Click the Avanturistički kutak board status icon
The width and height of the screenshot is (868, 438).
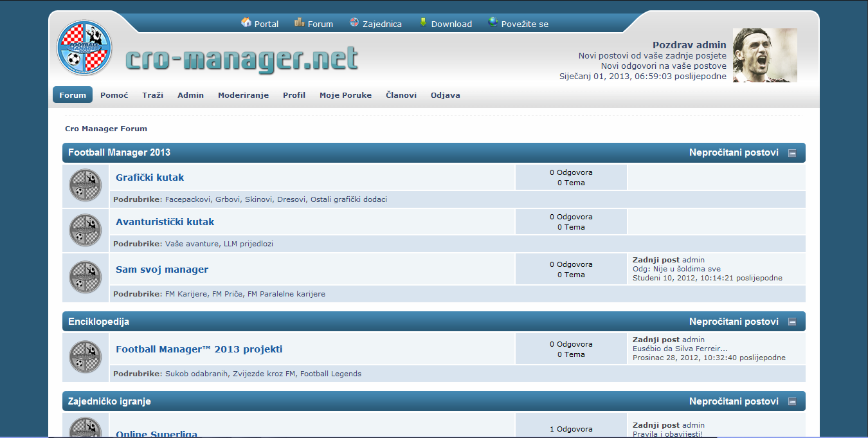(x=86, y=230)
